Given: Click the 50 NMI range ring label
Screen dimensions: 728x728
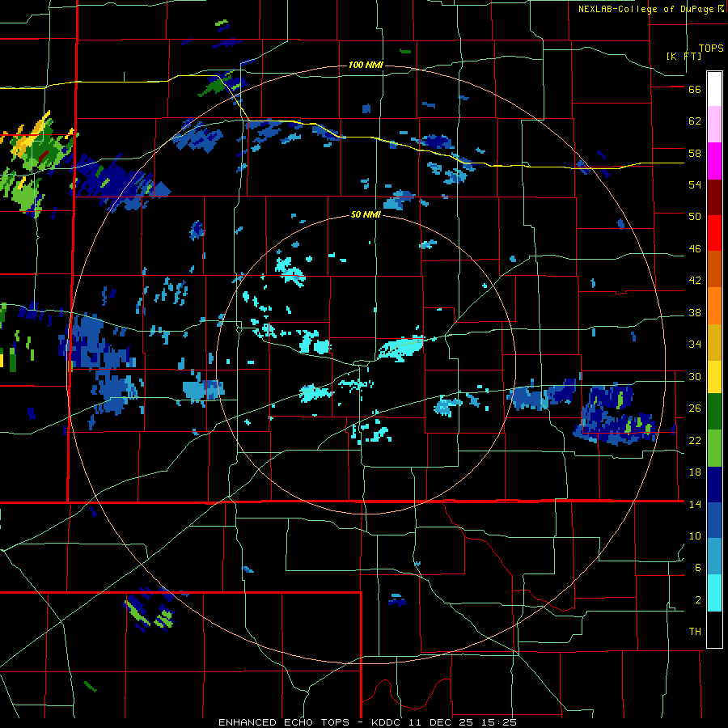Looking at the screenshot, I should [x=366, y=214].
